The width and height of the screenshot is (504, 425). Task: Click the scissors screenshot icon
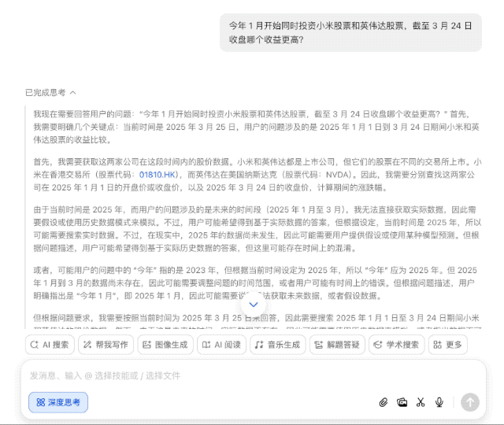click(x=421, y=402)
